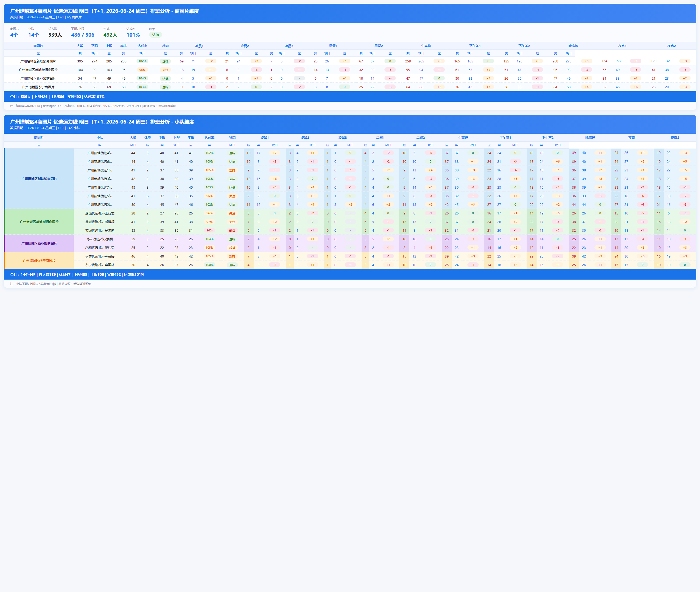This screenshot has width=700, height=592.
Task: Click the 下午茶2 column header in the bottom table
Action: [548, 138]
